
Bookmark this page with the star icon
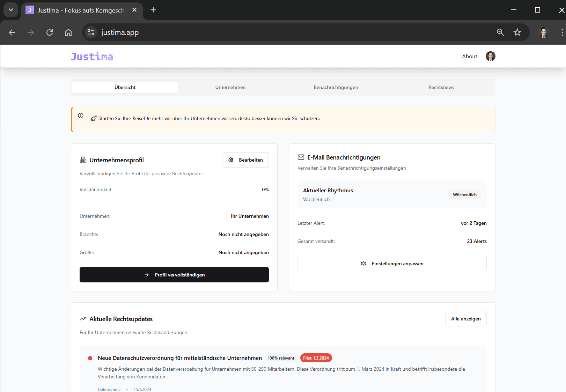(x=517, y=32)
